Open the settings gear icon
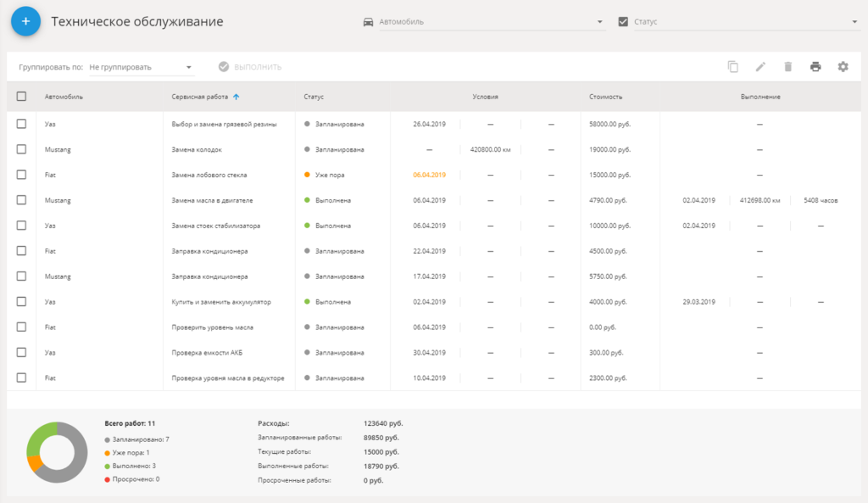 pyautogui.click(x=843, y=67)
